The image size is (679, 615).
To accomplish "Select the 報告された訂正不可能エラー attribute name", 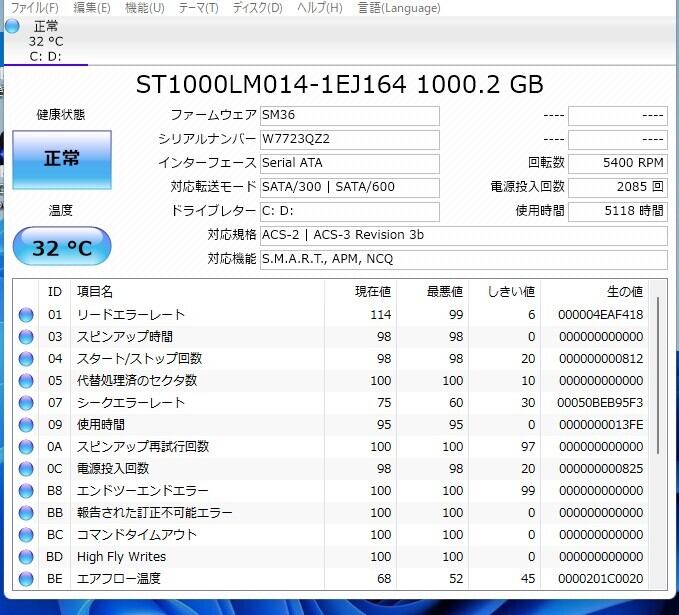I will (154, 513).
